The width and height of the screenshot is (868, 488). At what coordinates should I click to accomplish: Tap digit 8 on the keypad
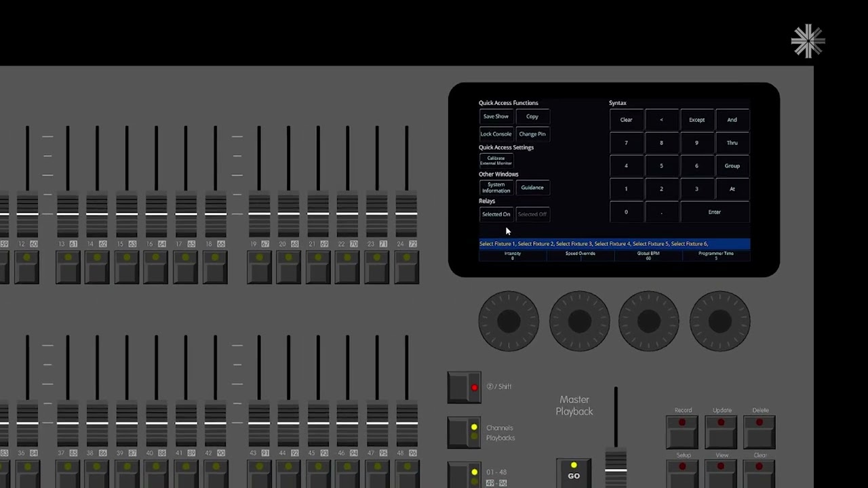click(661, 143)
